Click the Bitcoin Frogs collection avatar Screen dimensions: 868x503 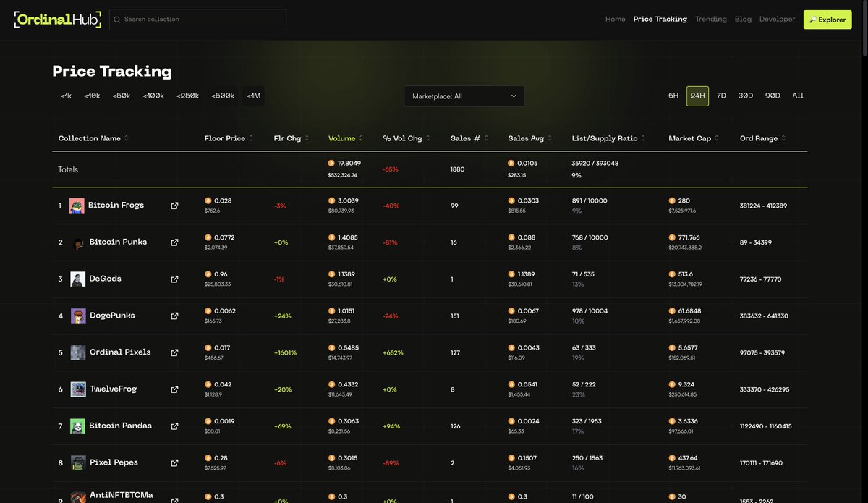[x=77, y=206]
